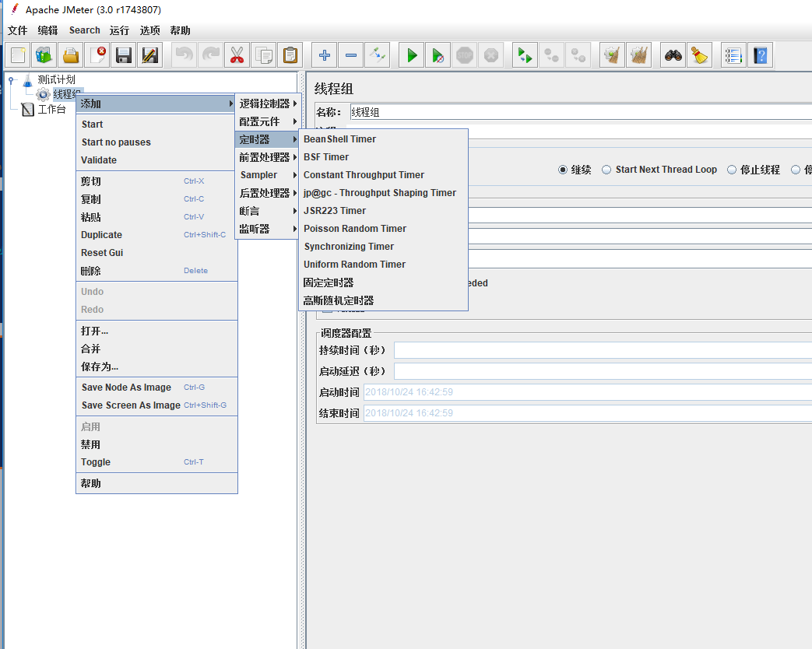
Task: Open the Templates toolbar icon
Action: (44, 54)
